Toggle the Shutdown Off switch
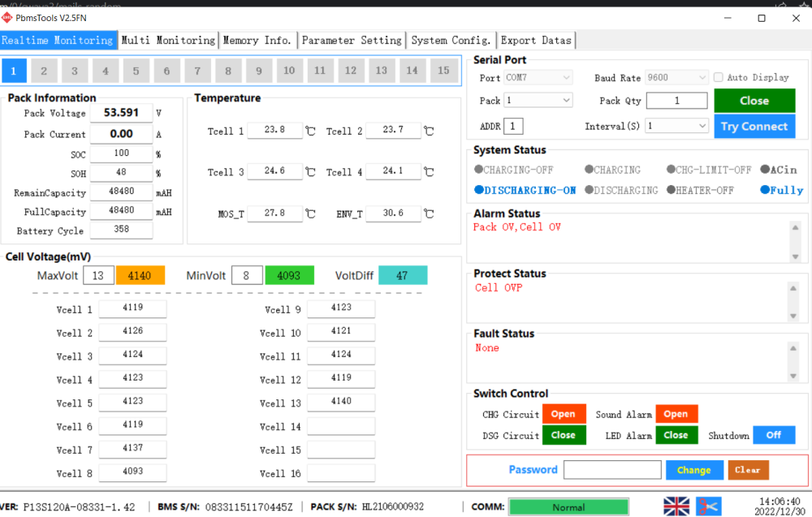The width and height of the screenshot is (812, 517). click(774, 435)
